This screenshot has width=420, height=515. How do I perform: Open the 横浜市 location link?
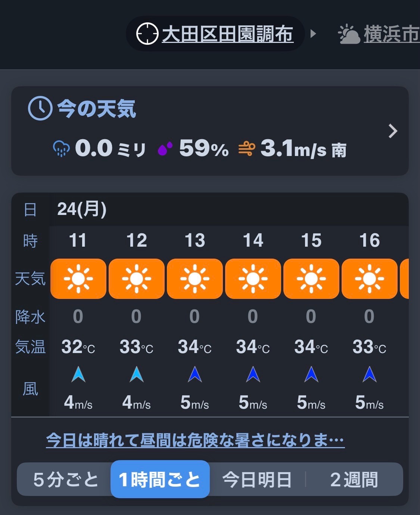click(392, 34)
